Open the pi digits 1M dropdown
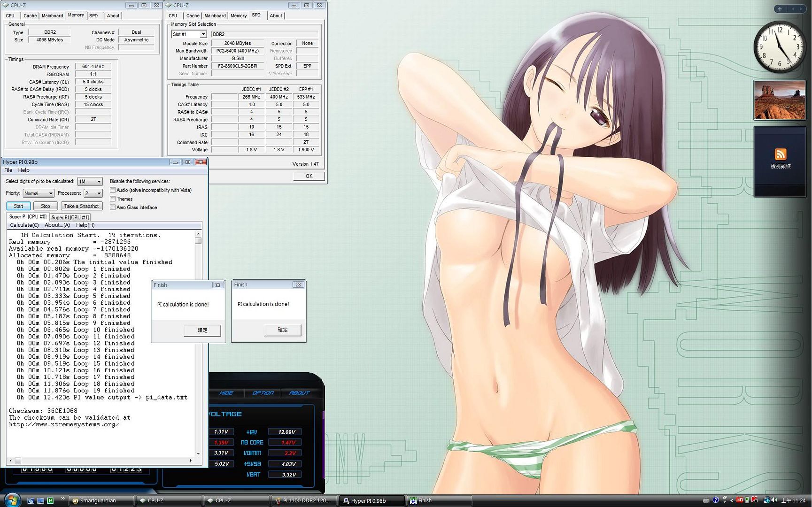812x507 pixels. point(90,182)
